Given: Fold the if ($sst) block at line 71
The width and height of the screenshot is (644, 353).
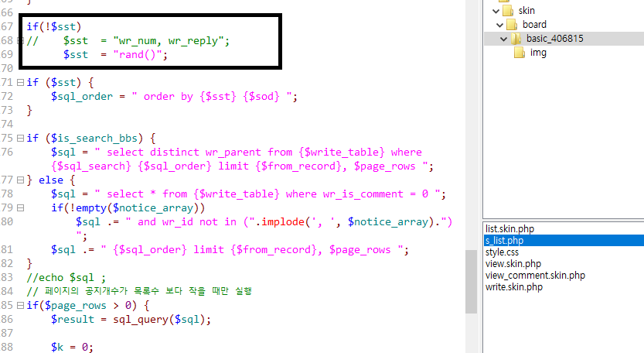Looking at the screenshot, I should (20, 82).
